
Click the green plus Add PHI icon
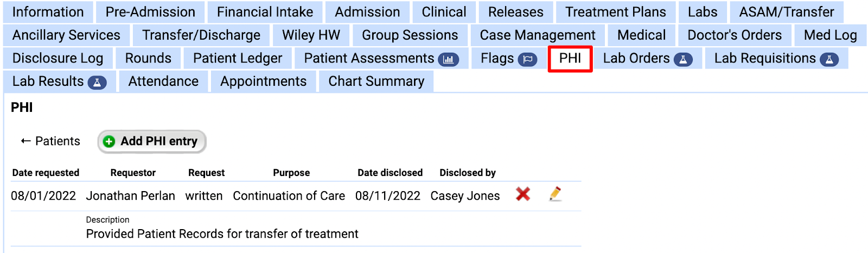[x=109, y=142]
